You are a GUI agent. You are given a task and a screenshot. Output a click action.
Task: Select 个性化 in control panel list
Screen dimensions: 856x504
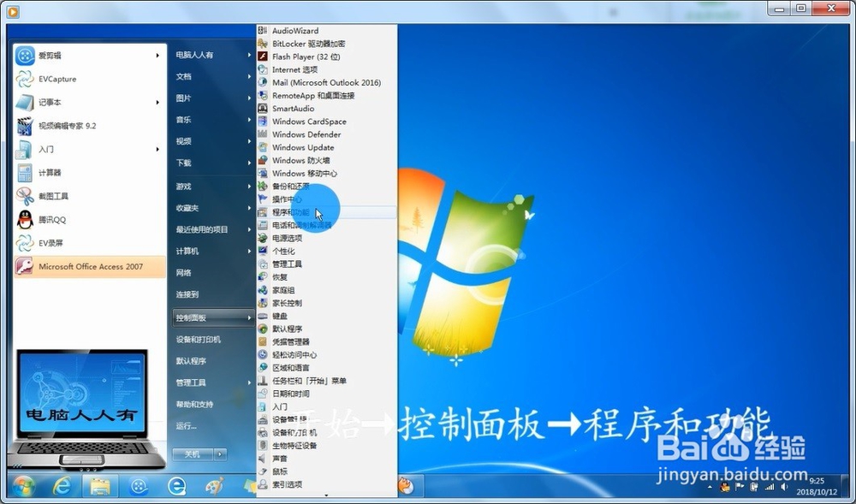326,252
